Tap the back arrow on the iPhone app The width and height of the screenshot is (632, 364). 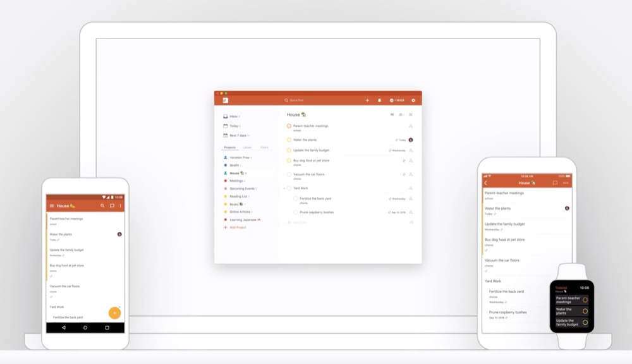(486, 183)
